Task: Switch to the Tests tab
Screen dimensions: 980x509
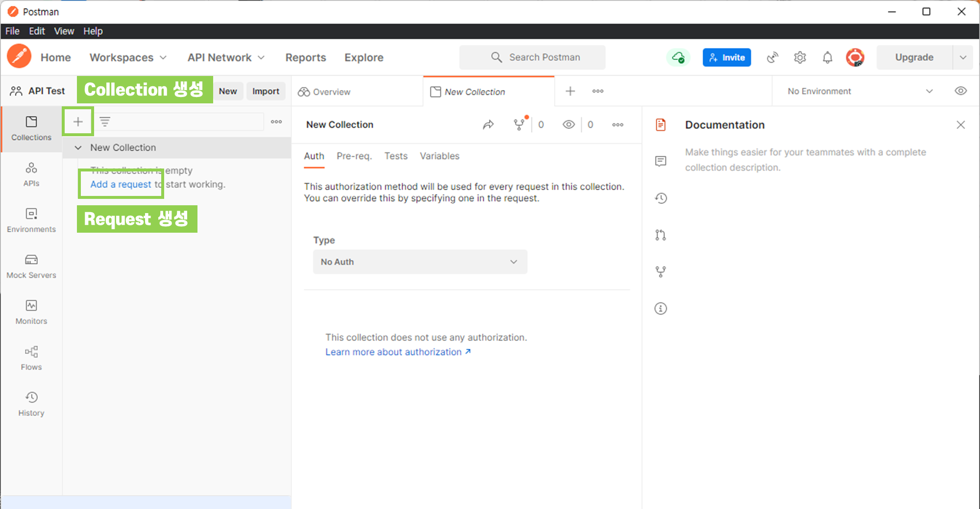Action: pos(395,156)
